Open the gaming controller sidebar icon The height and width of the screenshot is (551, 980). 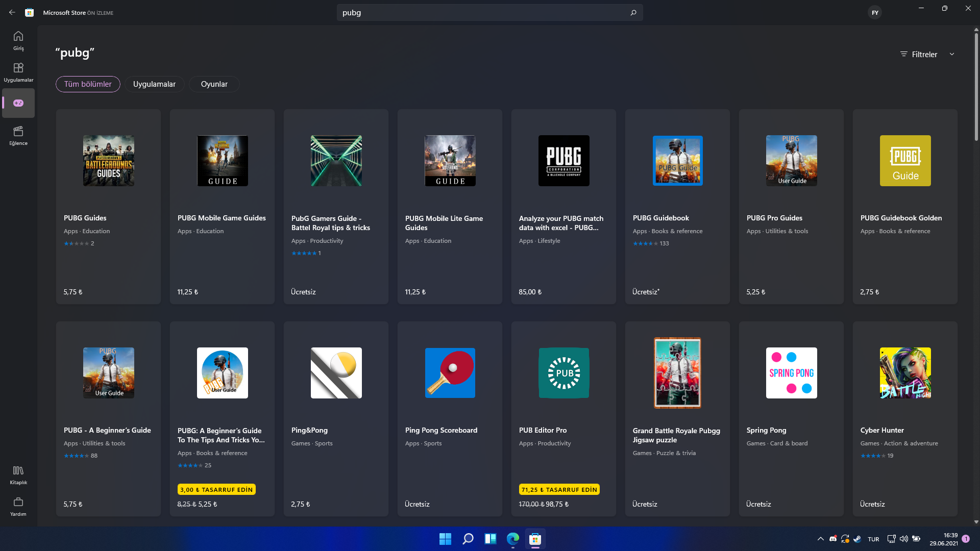18,103
